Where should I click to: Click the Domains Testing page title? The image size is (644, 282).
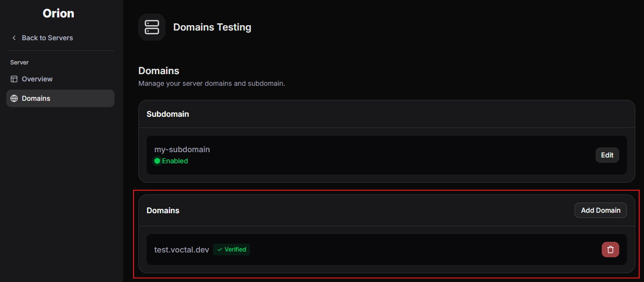coord(212,27)
